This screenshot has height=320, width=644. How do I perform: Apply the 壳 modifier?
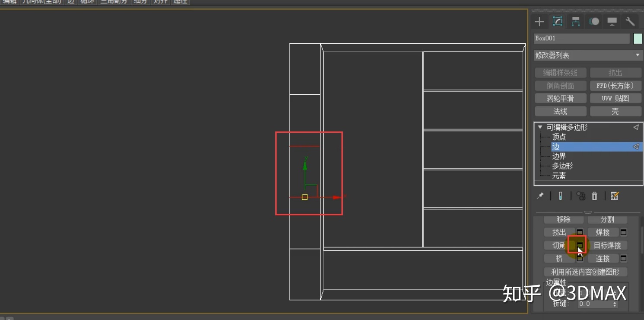[x=615, y=111]
